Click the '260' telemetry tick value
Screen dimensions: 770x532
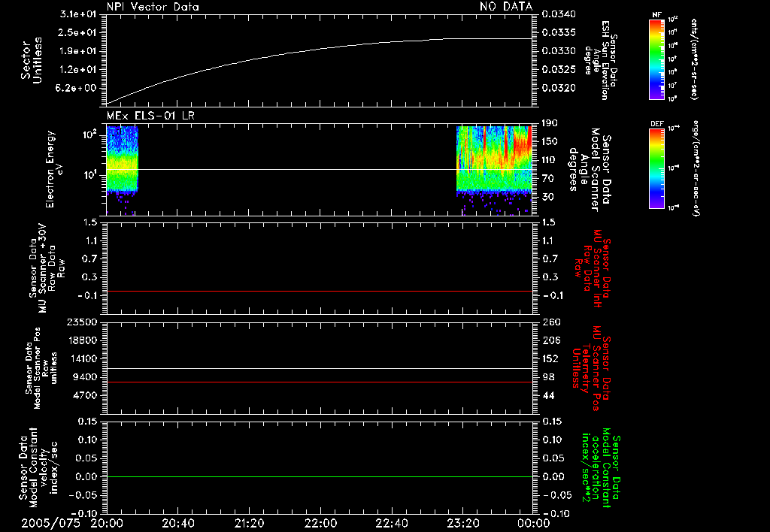pyautogui.click(x=550, y=322)
